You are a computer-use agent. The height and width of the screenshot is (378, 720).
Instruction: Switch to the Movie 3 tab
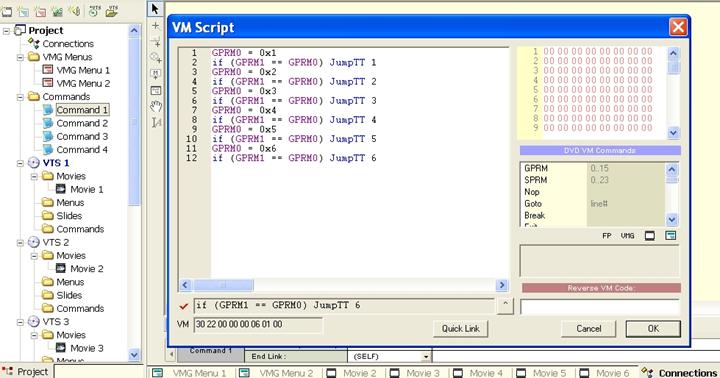click(x=415, y=372)
